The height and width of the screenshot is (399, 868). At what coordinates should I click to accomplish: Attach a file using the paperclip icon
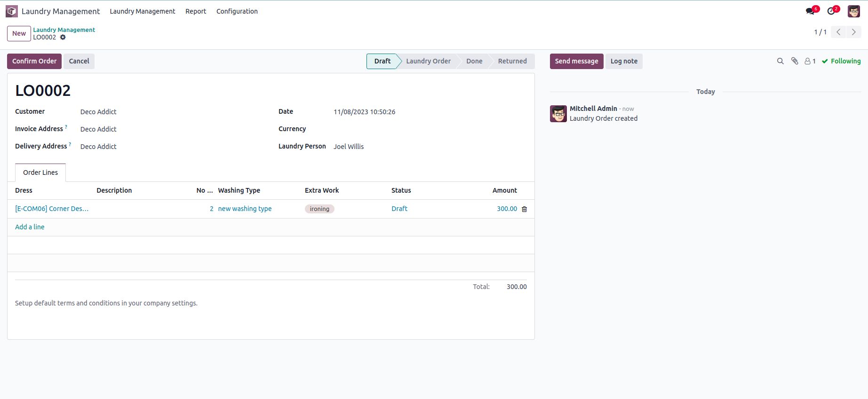(x=795, y=61)
